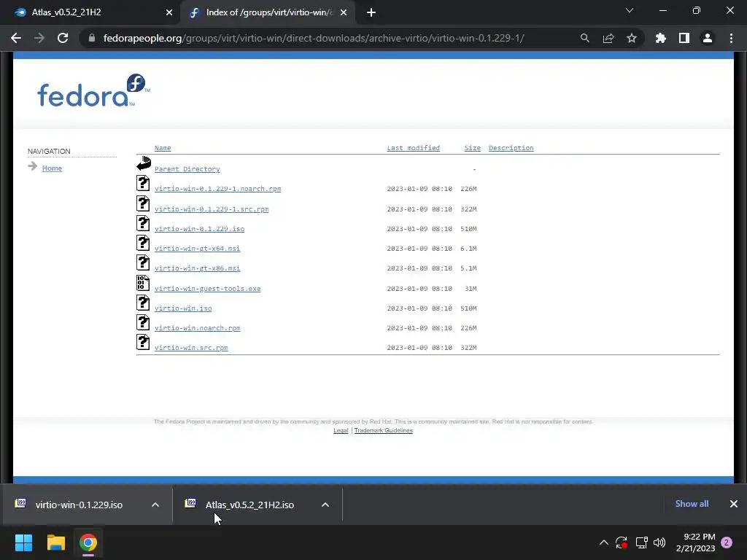Open File Explorer from taskbar
This screenshot has width=747, height=560.
(x=55, y=542)
